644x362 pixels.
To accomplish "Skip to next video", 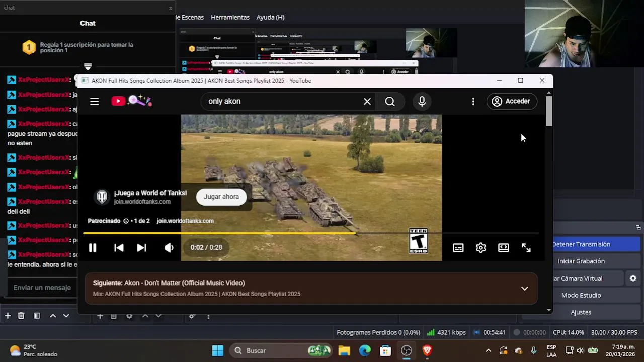I will click(141, 247).
